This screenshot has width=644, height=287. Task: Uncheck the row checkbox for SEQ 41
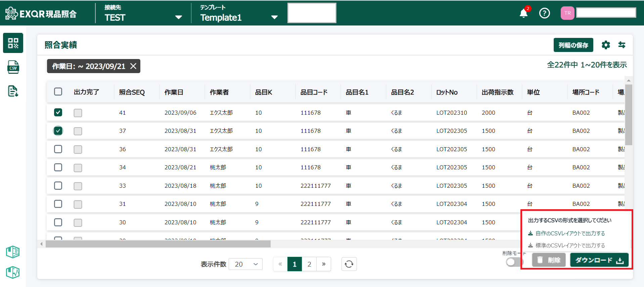point(58,112)
